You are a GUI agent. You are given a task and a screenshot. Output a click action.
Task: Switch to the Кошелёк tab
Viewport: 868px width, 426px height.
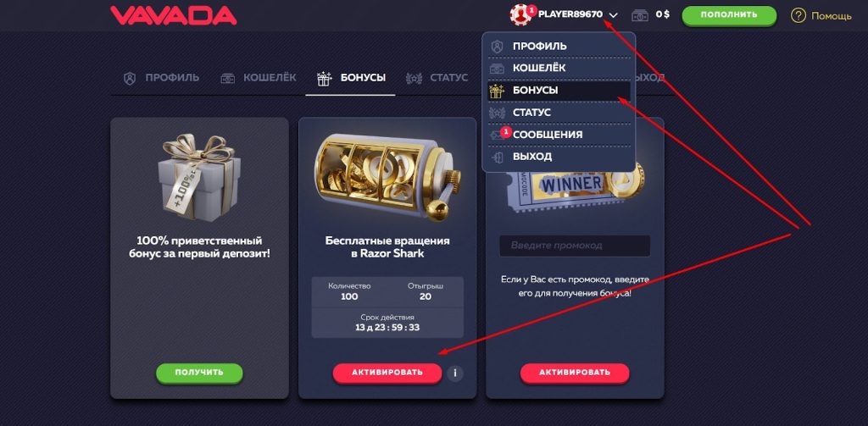pos(258,78)
